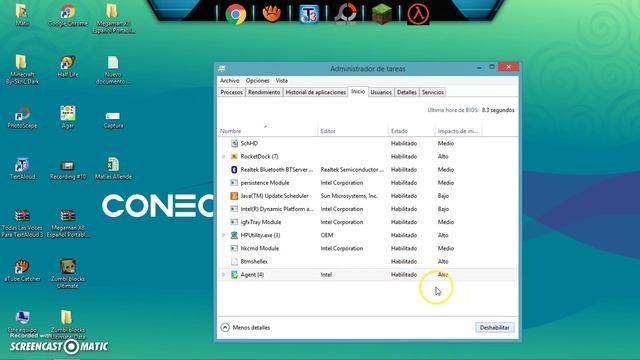Click Java Update Scheduler row icon

[234, 196]
